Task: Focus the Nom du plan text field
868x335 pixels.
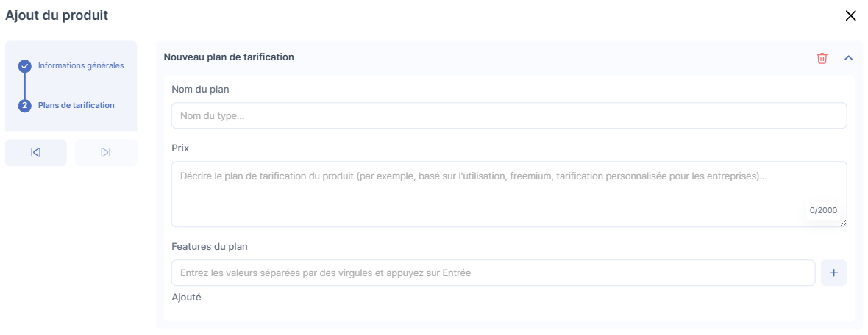Action: pyautogui.click(x=508, y=115)
